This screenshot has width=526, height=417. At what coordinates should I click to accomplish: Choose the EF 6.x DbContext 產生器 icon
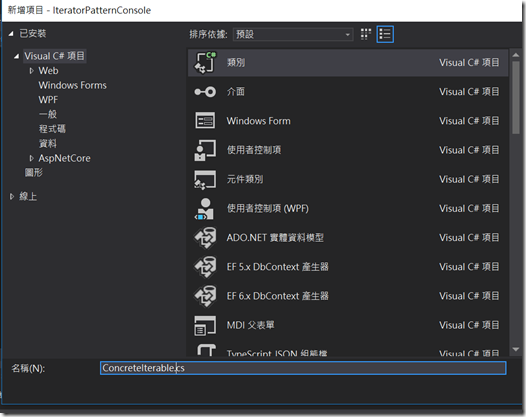(205, 296)
